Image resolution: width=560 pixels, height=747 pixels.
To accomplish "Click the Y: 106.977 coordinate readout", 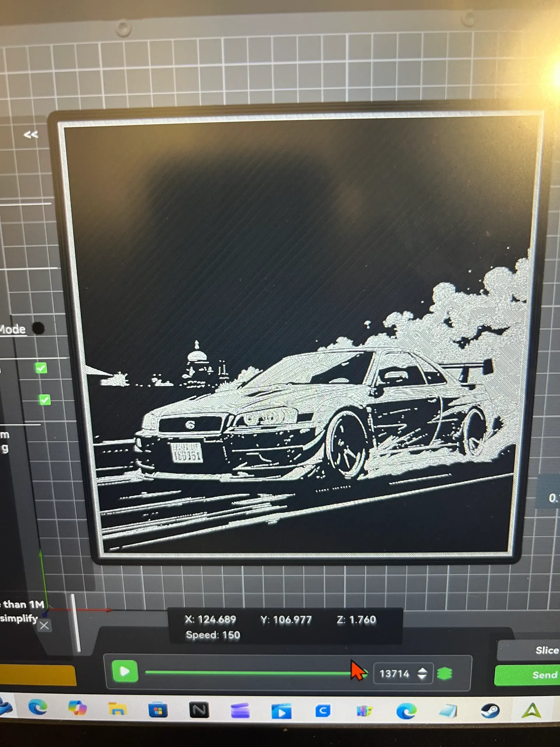I will [x=286, y=620].
